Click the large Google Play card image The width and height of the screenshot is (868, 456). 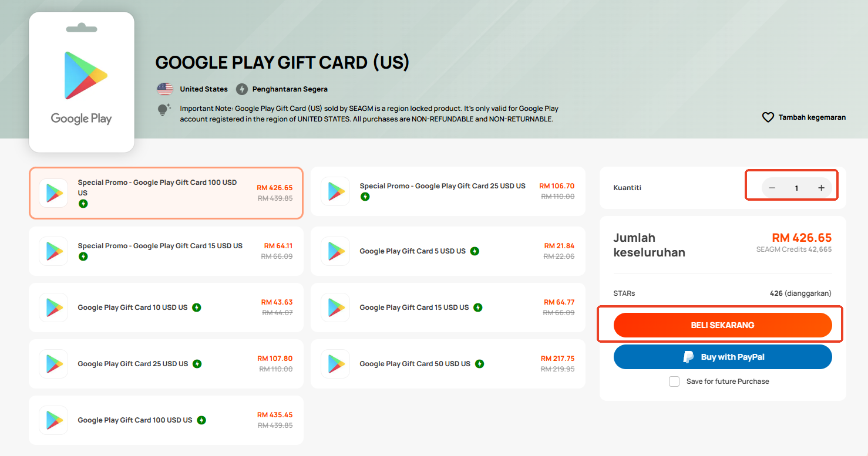(x=82, y=82)
